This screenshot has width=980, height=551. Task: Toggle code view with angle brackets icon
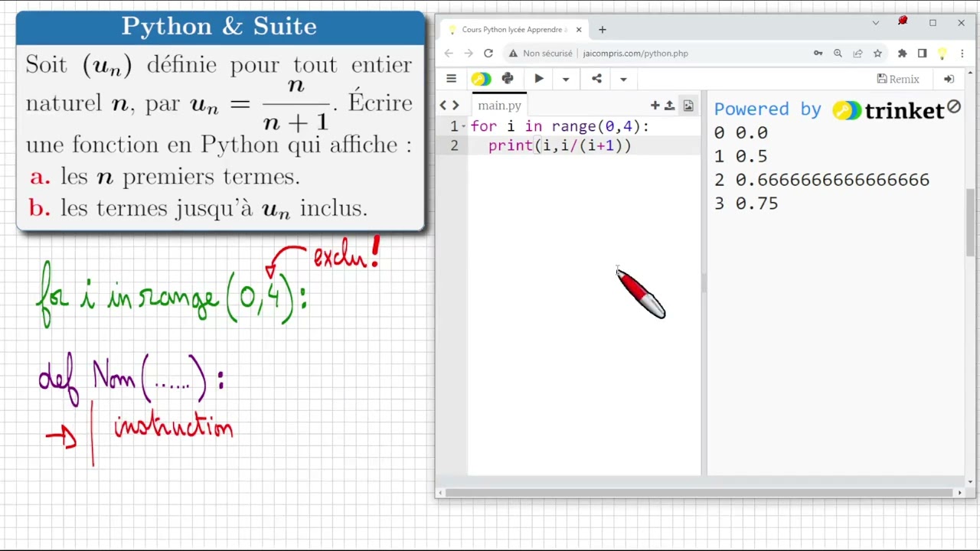coord(449,106)
